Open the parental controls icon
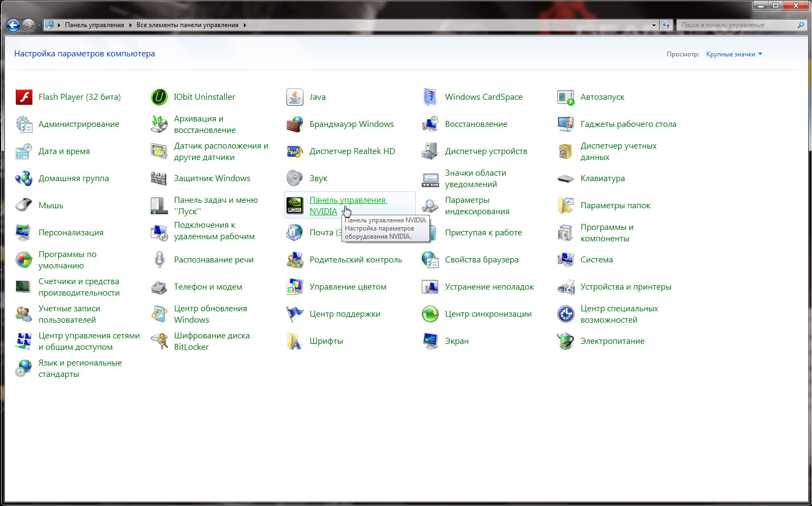 pyautogui.click(x=295, y=260)
